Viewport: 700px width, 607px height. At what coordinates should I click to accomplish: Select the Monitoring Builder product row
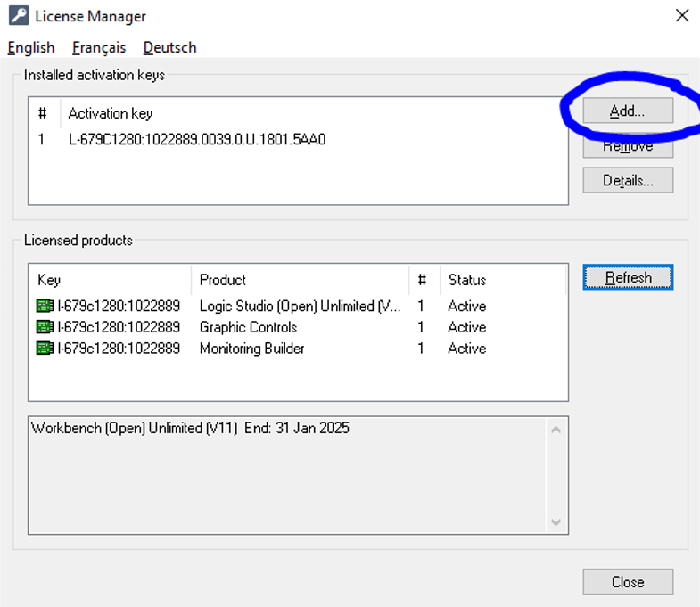pyautogui.click(x=298, y=348)
